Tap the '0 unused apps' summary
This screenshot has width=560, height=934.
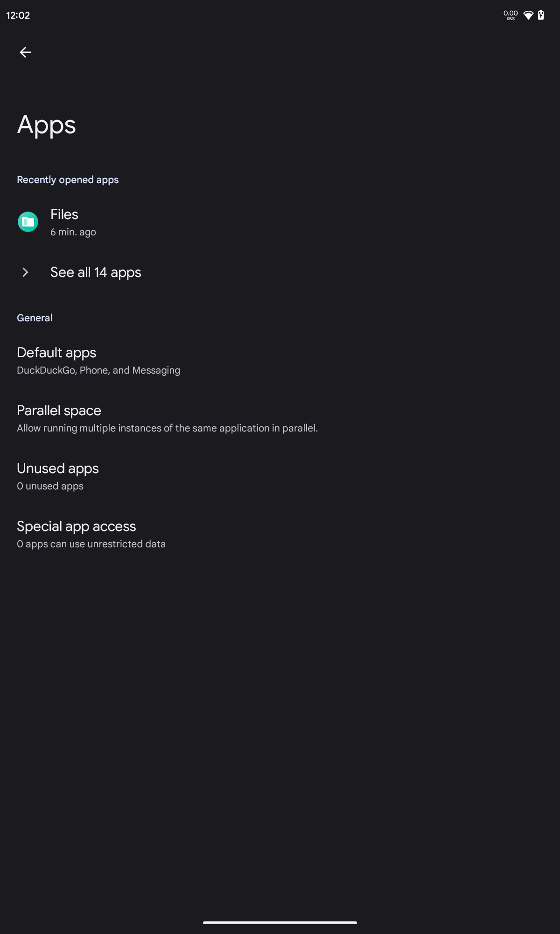coord(50,486)
